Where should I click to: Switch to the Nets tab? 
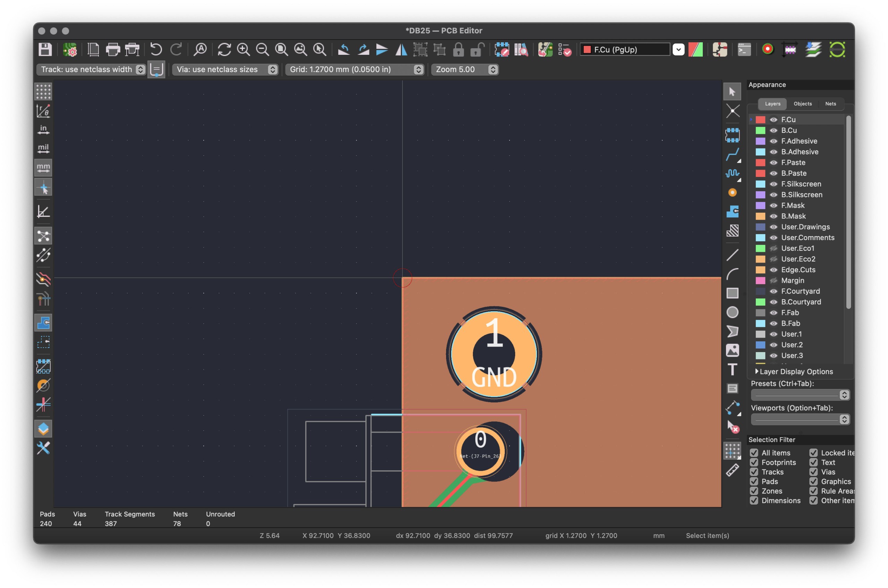point(830,104)
